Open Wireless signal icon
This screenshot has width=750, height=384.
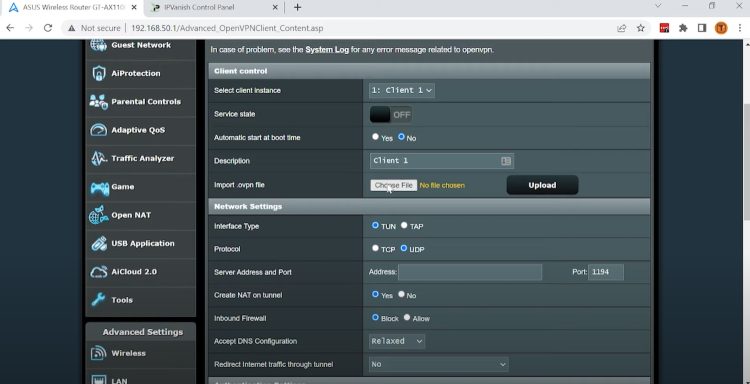[99, 353]
